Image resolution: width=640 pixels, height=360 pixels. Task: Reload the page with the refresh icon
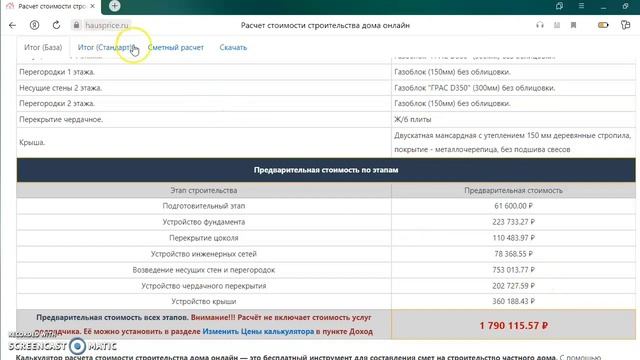coord(56,25)
